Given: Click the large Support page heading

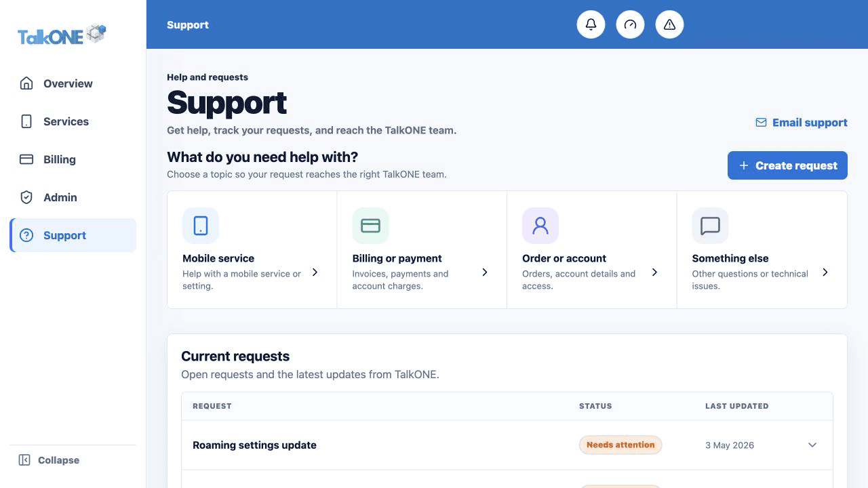Looking at the screenshot, I should coord(226,102).
